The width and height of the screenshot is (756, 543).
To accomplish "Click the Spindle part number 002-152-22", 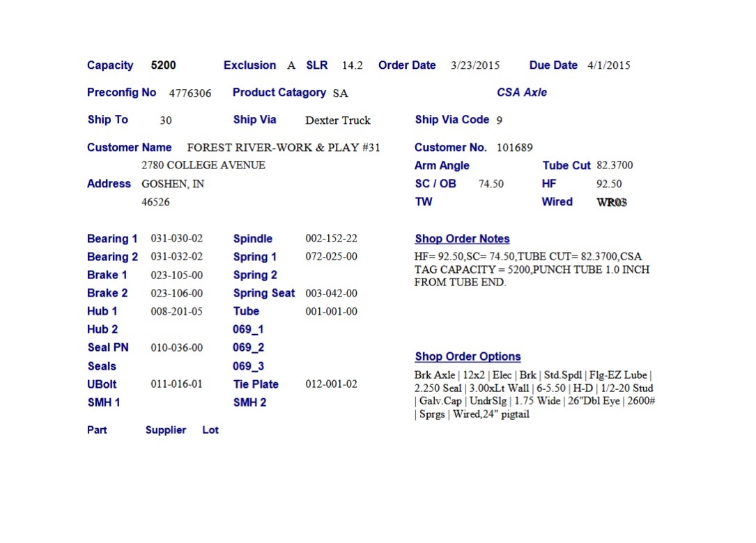I will click(331, 239).
